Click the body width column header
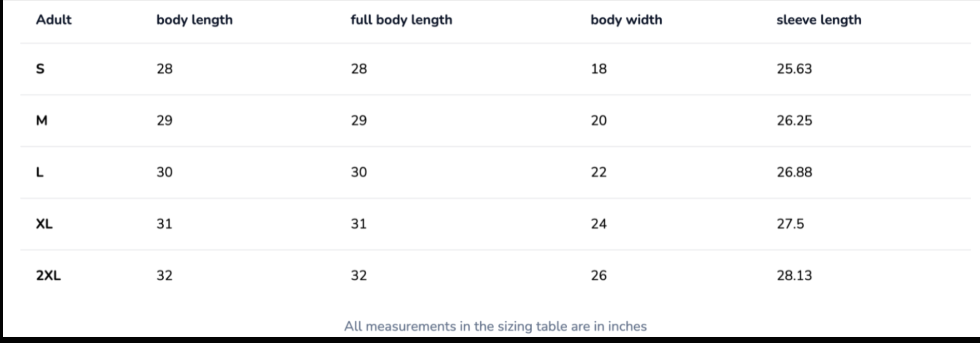This screenshot has height=343, width=980. click(x=626, y=20)
